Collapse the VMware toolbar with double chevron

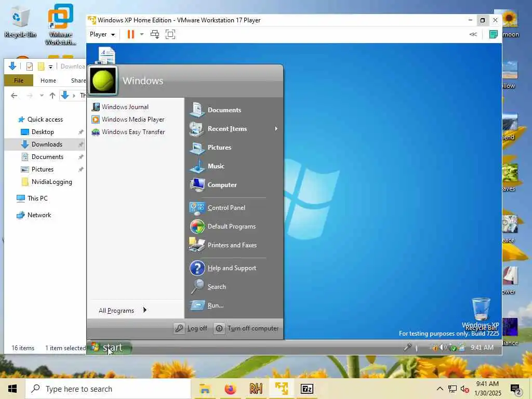[473, 34]
